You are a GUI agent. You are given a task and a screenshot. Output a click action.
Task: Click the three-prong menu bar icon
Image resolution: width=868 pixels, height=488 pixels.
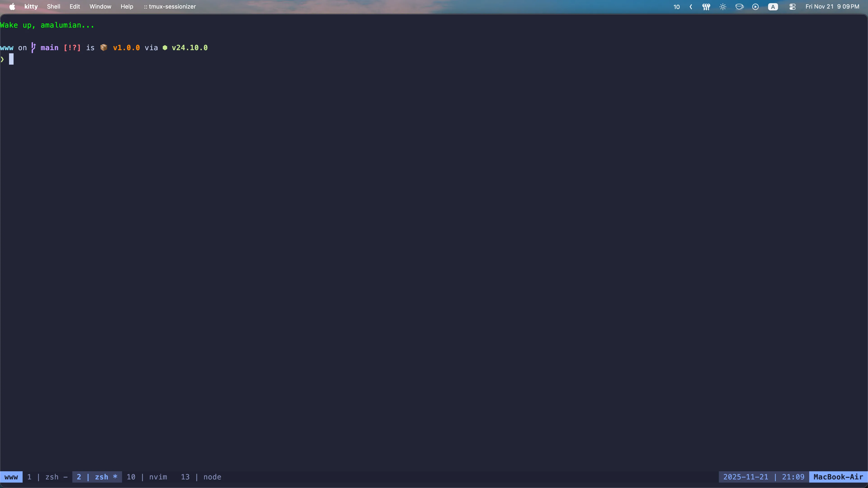coord(706,7)
